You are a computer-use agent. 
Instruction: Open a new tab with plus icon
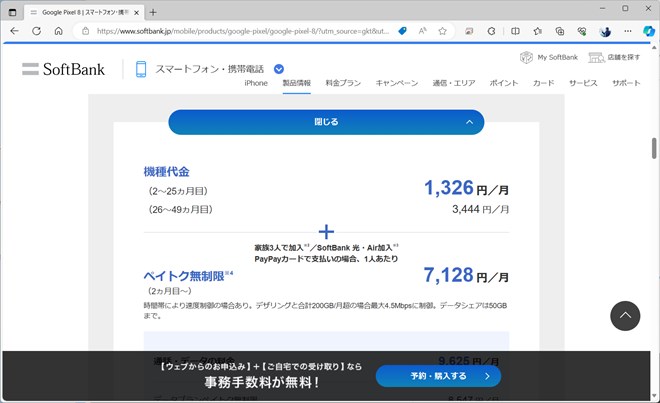153,12
